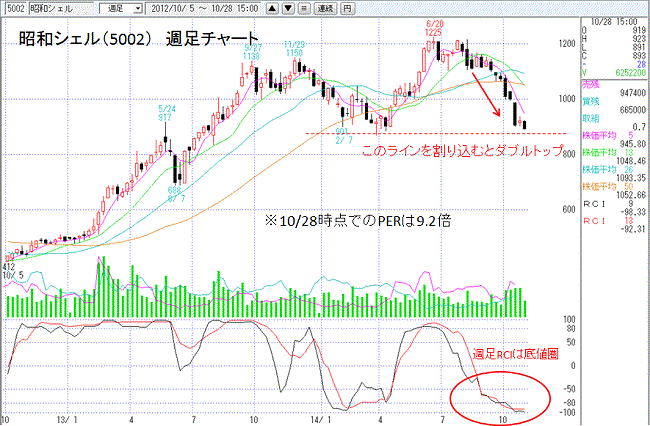Click the 6/20 1225 high price marker
This screenshot has height=426, width=650.
(x=434, y=28)
